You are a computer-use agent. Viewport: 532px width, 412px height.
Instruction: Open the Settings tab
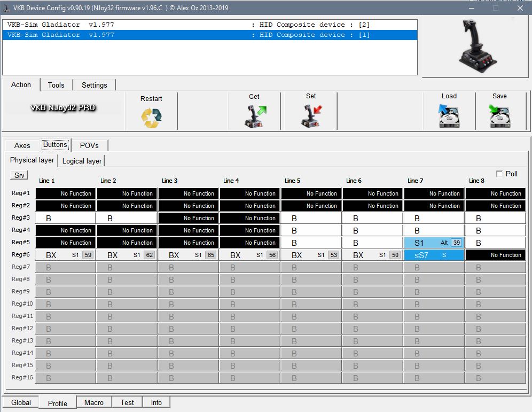pos(95,85)
